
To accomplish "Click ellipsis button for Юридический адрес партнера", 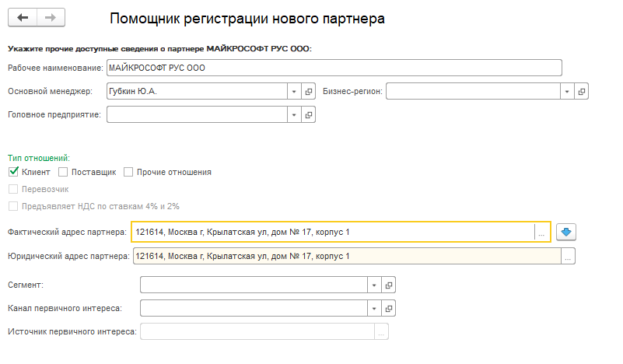I will coord(568,256).
